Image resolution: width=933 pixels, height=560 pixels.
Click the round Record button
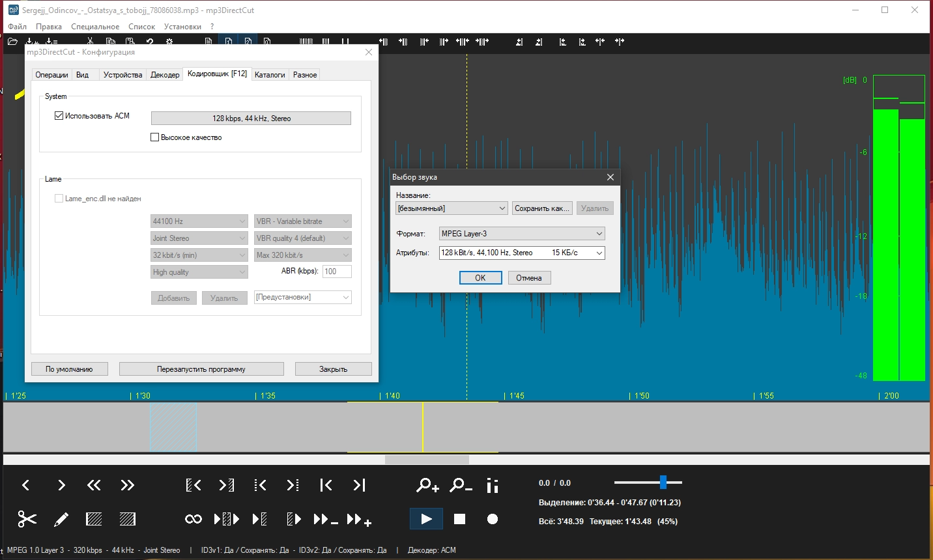pos(493,519)
